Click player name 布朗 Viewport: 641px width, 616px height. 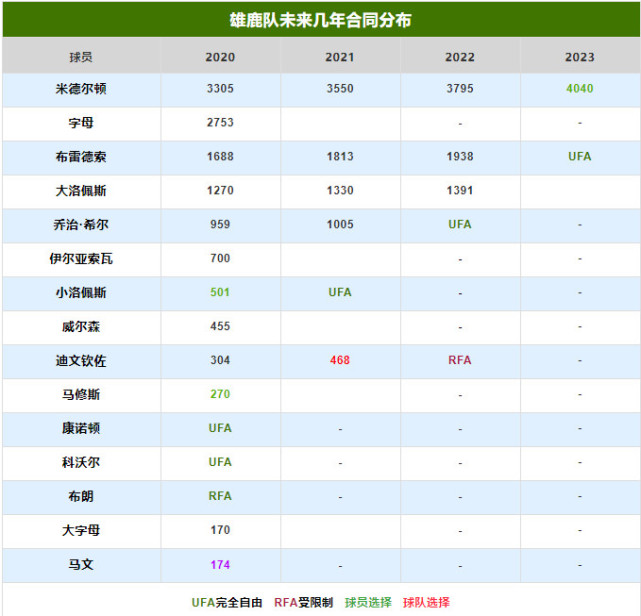pos(81,496)
